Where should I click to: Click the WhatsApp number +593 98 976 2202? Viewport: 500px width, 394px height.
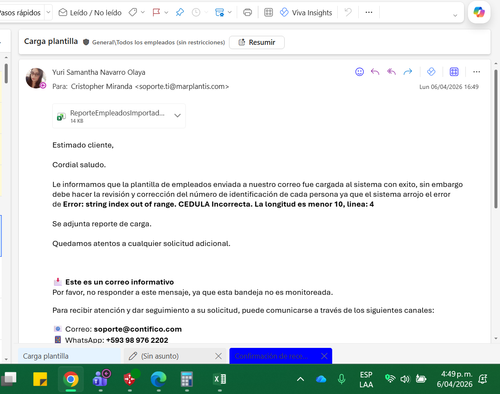pyautogui.click(x=137, y=340)
